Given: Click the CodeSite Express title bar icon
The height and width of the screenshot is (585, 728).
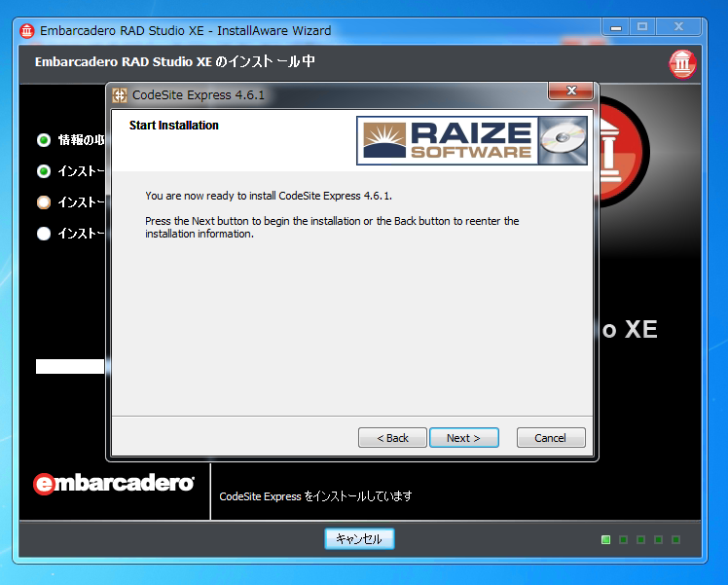Looking at the screenshot, I should tap(120, 95).
